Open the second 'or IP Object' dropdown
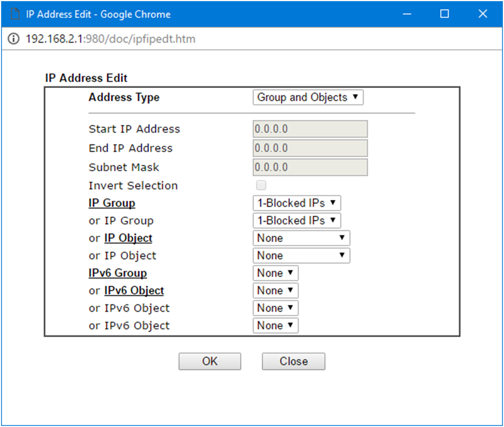Screen dimensions: 504x427 tap(301, 256)
